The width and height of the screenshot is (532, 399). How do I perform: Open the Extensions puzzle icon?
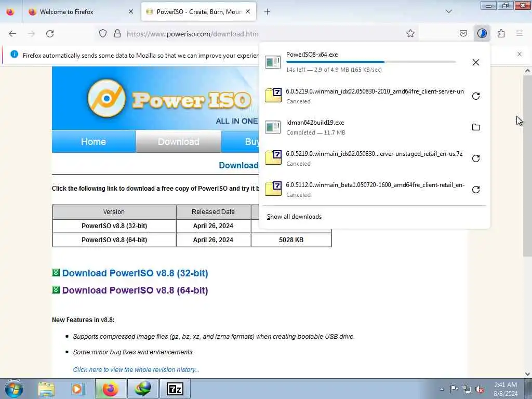[501, 33]
